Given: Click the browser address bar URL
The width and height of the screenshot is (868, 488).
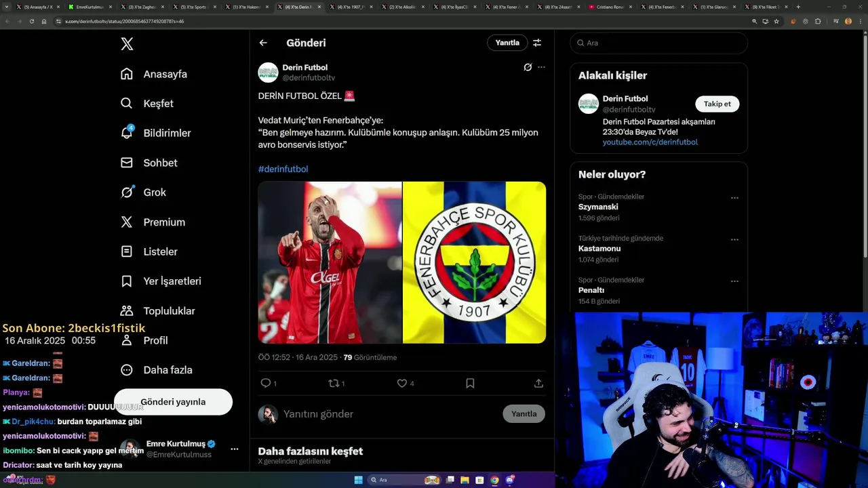Looking at the screenshot, I should coord(124,21).
